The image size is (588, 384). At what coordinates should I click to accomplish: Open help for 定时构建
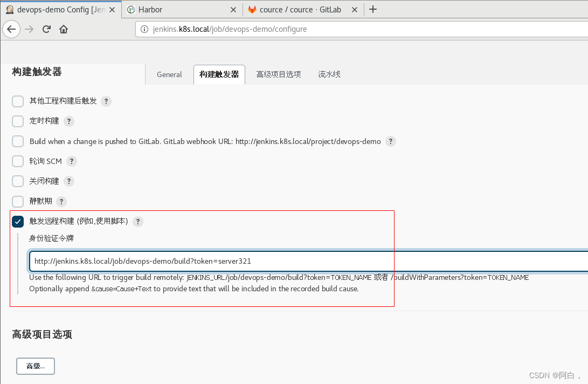click(68, 121)
